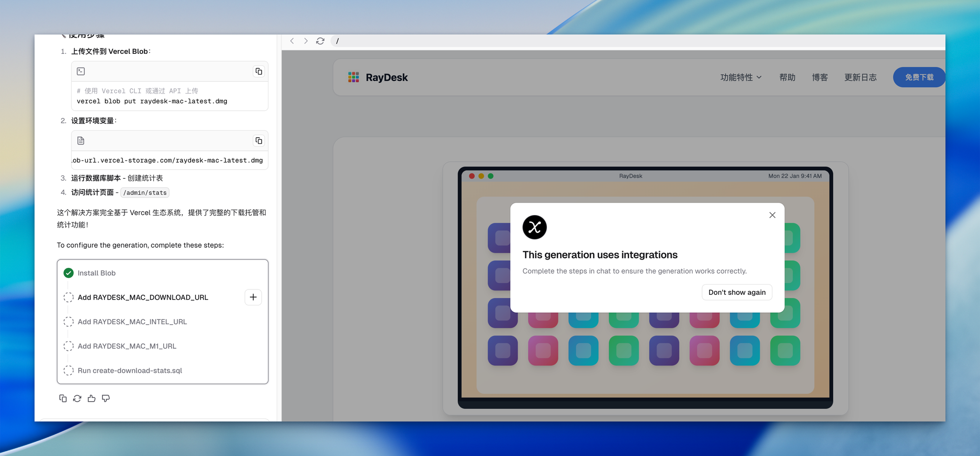This screenshot has height=456, width=980.
Task: Click the Install Blob completed checkmark
Action: click(69, 273)
